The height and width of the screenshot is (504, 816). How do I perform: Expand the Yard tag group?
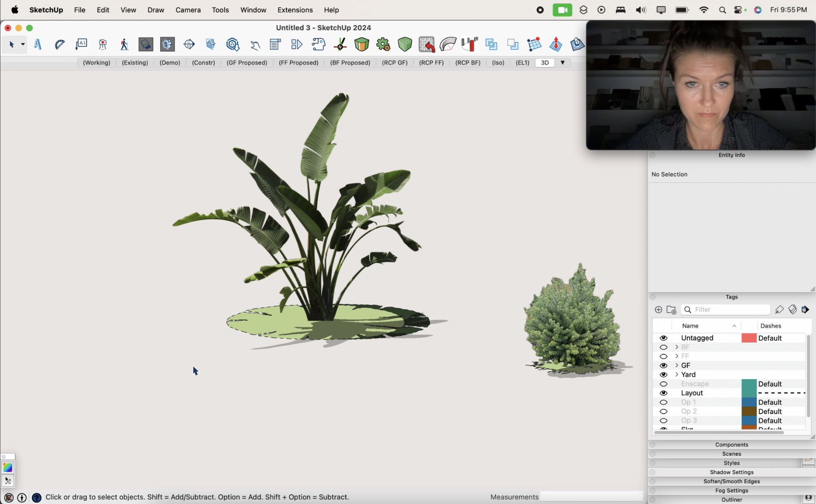click(x=676, y=375)
